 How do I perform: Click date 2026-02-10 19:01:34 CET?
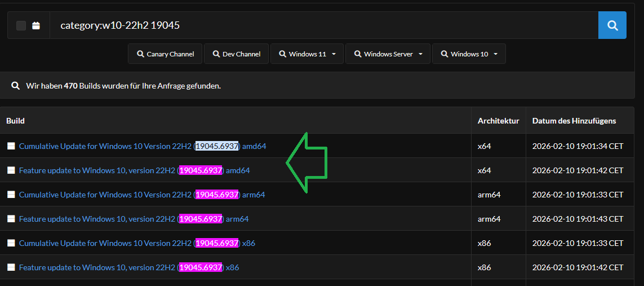point(578,146)
